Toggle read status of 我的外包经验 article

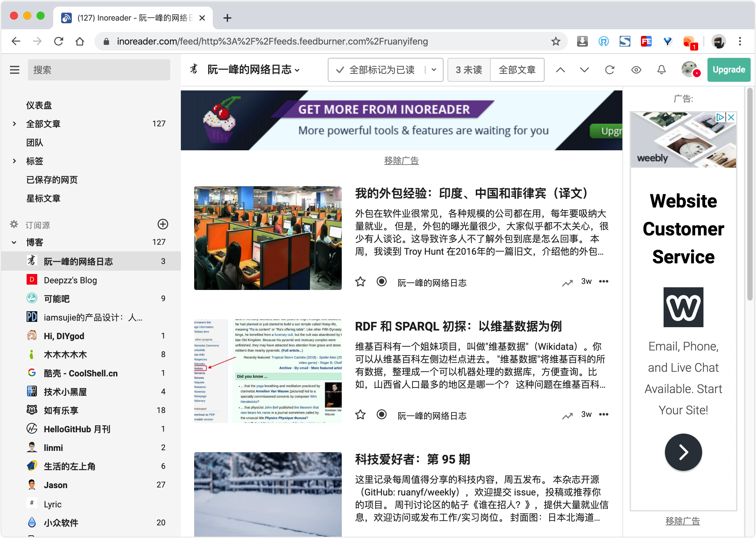coord(381,281)
